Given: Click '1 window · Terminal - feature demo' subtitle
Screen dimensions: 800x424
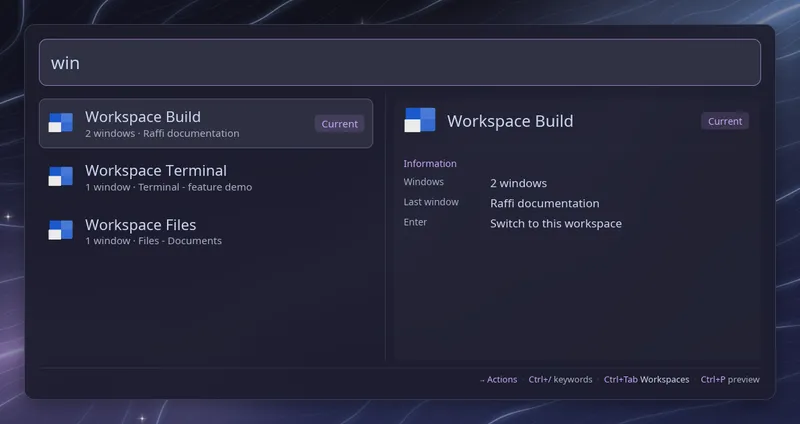Looking at the screenshot, I should click(x=168, y=187).
